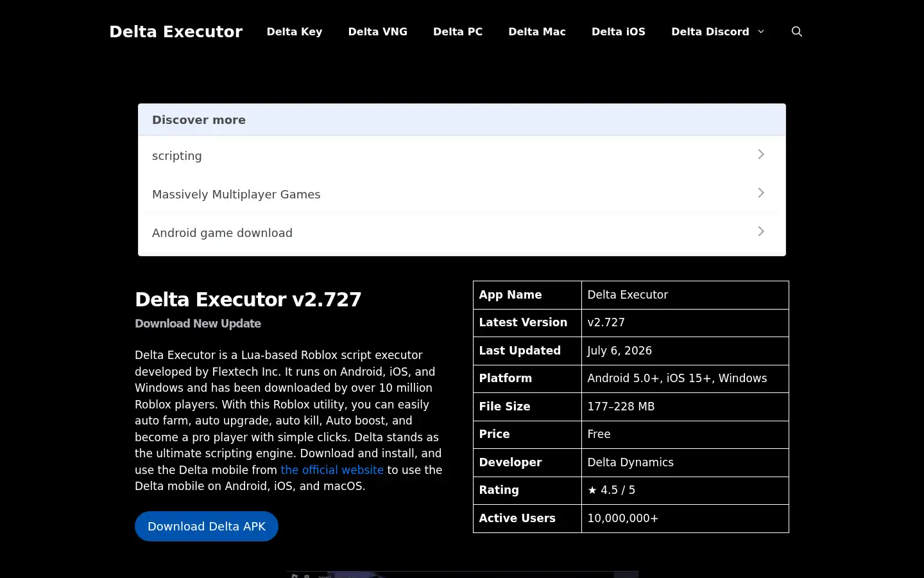Viewport: 924px width, 578px height.
Task: Click the File Size label cell
Action: (x=527, y=407)
